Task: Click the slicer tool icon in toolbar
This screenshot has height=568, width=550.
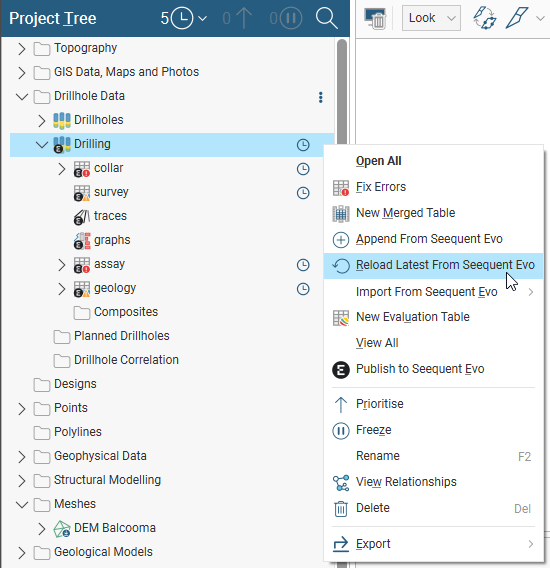Action: [x=517, y=18]
